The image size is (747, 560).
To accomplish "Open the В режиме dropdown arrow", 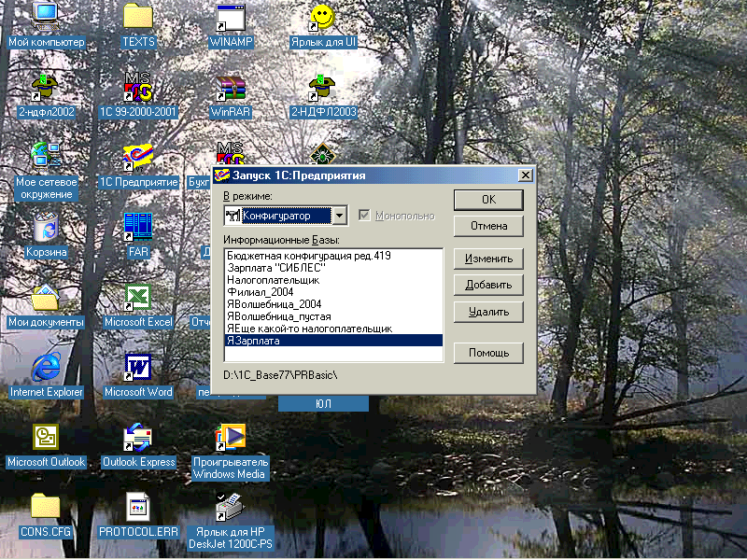I will coord(339,216).
